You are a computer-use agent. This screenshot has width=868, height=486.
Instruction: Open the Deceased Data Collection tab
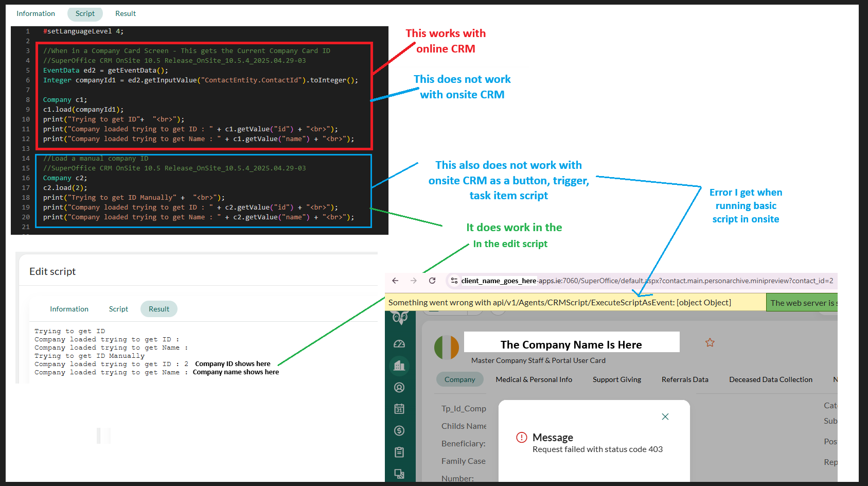[x=770, y=379]
